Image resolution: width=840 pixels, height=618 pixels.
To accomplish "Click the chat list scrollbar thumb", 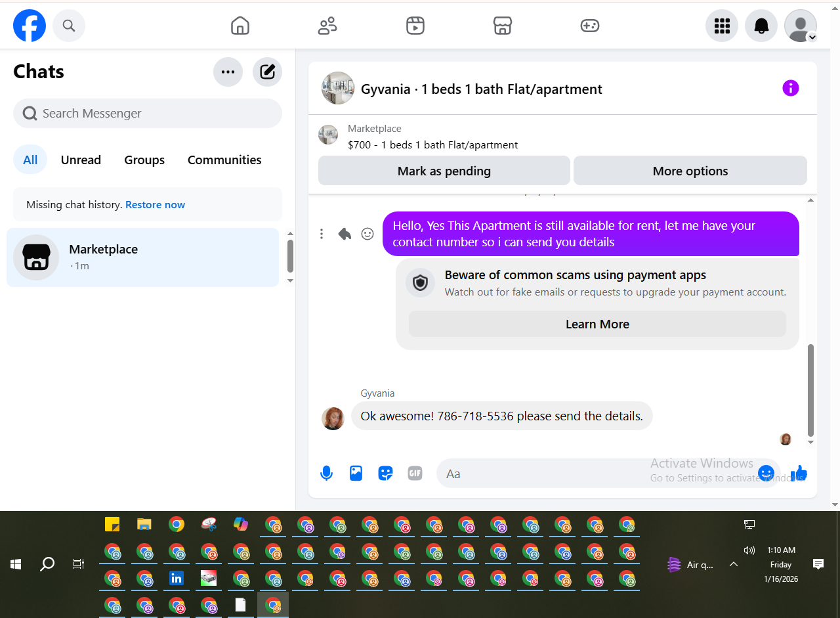I will (x=290, y=256).
